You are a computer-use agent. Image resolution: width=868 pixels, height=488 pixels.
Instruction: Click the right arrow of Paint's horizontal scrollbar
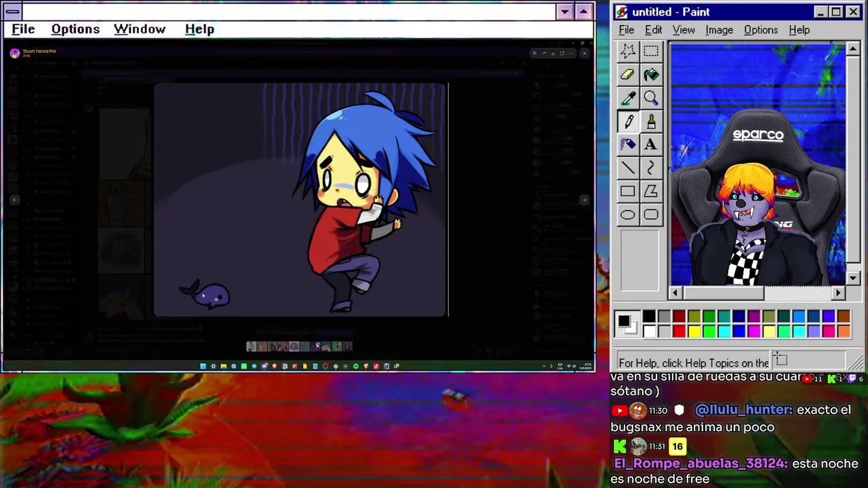(x=839, y=293)
